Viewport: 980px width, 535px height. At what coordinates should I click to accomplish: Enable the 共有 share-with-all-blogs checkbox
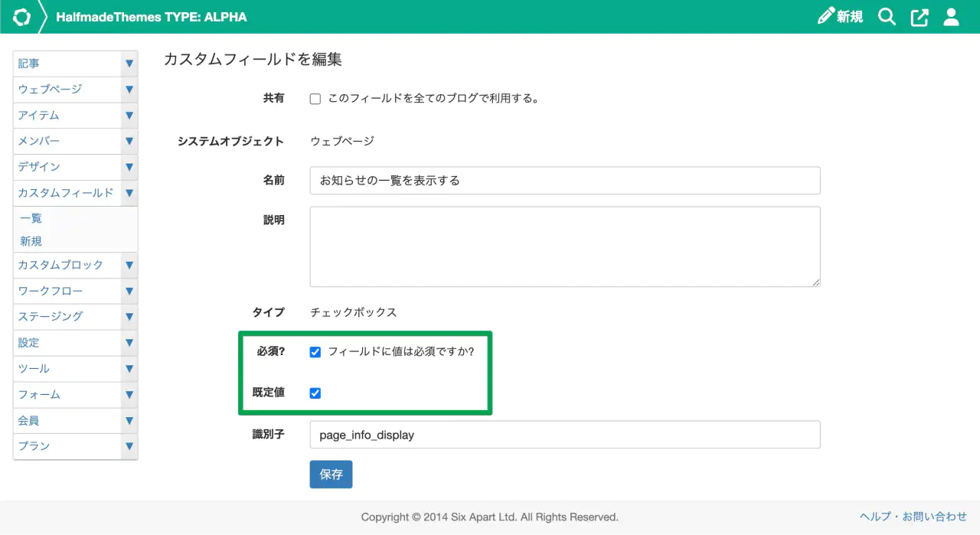point(315,99)
